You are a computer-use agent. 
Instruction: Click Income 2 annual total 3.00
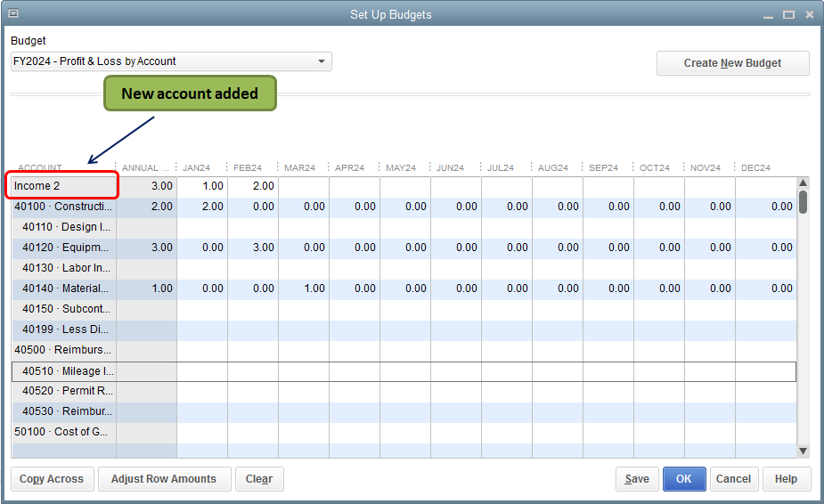pyautogui.click(x=147, y=186)
